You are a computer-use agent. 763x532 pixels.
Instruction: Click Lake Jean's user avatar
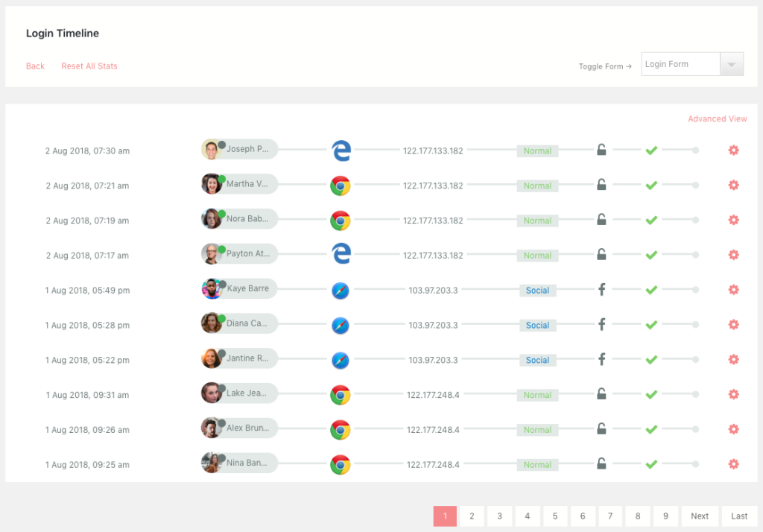point(211,393)
